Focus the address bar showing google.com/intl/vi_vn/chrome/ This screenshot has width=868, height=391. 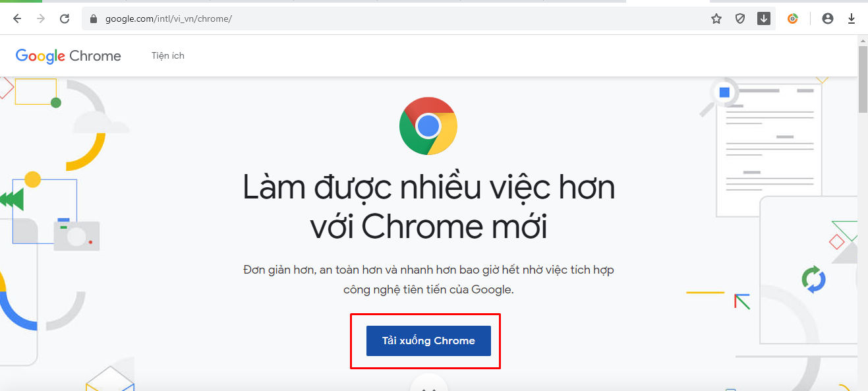pyautogui.click(x=395, y=18)
